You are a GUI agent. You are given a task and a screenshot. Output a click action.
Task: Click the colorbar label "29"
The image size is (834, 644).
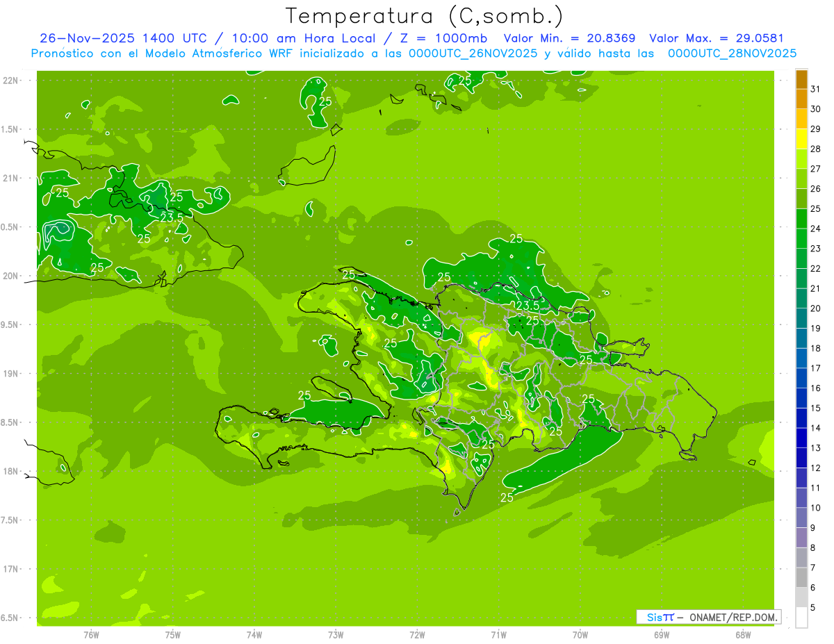pyautogui.click(x=815, y=129)
